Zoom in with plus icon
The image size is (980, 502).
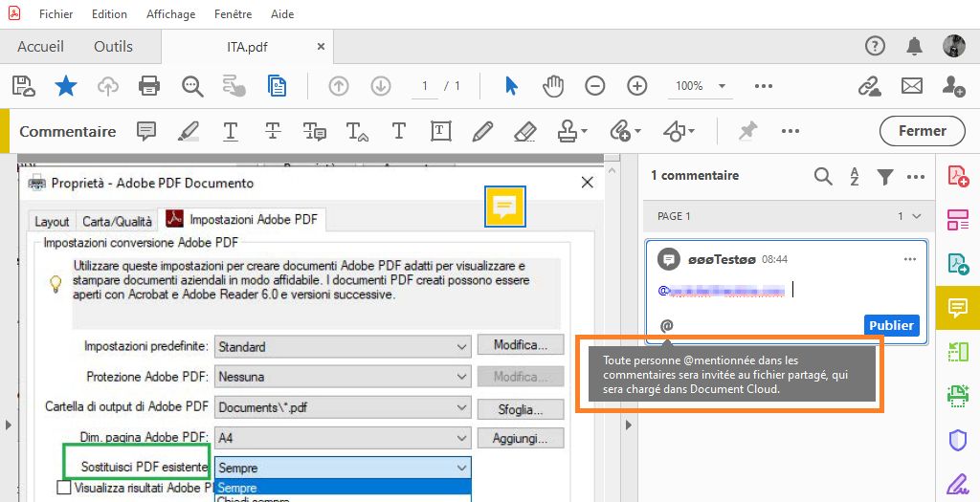tap(636, 85)
